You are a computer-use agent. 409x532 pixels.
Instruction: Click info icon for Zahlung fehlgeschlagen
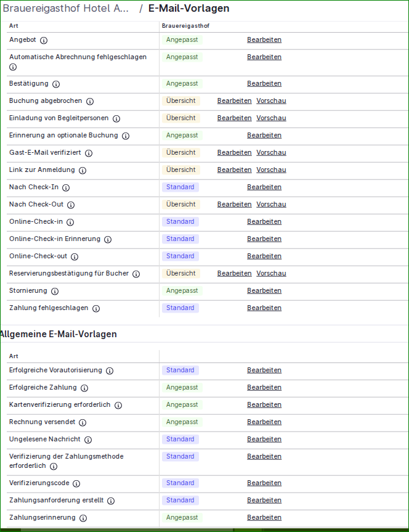point(96,309)
